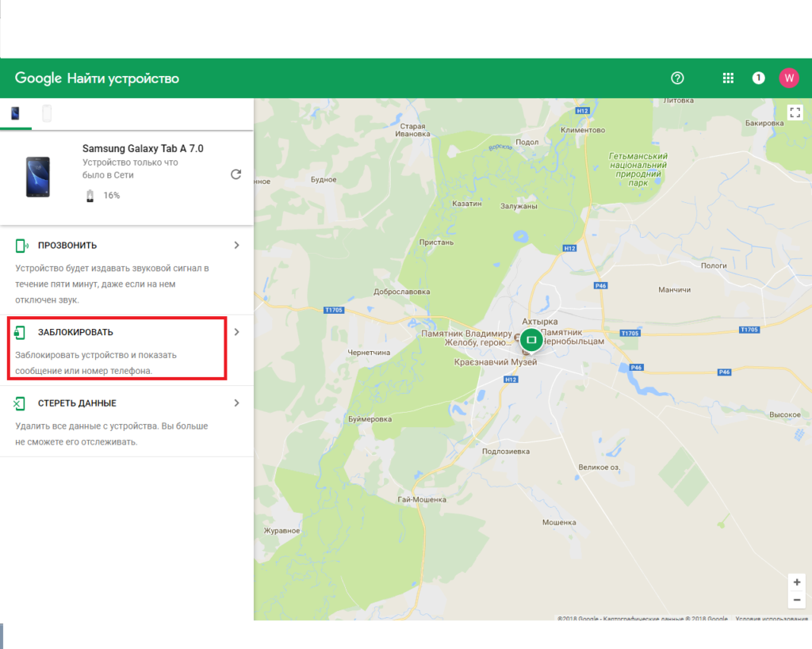
Task: Toggle fullscreen map view
Action: (x=795, y=113)
